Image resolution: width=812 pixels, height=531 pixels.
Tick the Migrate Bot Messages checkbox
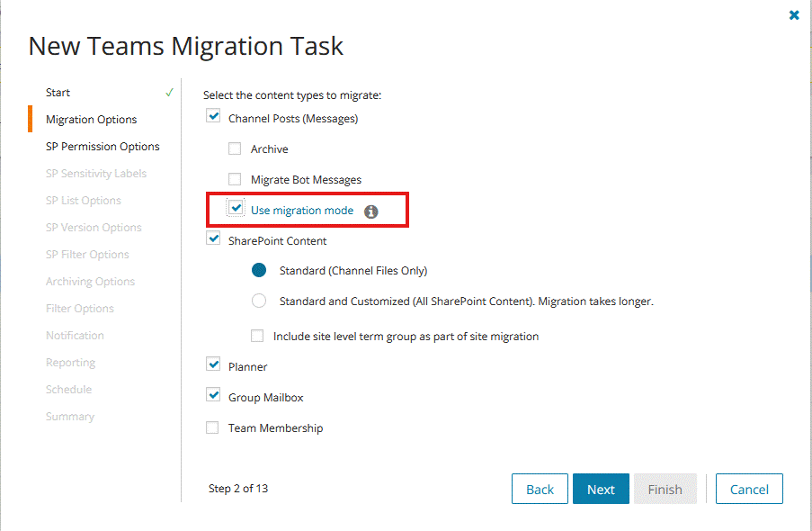(235, 179)
